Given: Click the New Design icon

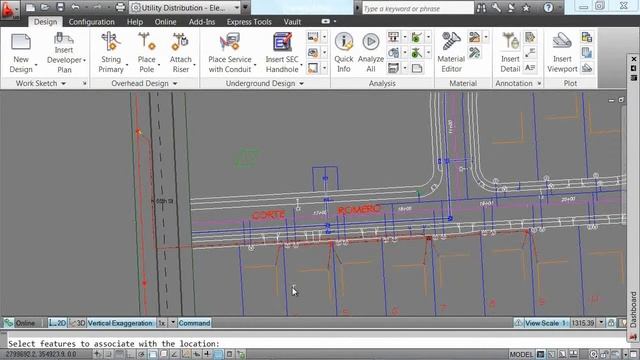Looking at the screenshot, I should pos(21,42).
